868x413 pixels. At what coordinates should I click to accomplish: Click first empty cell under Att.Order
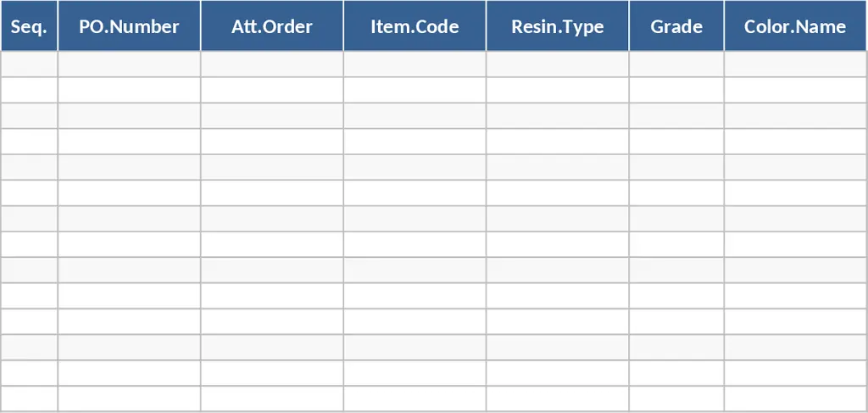(x=272, y=64)
